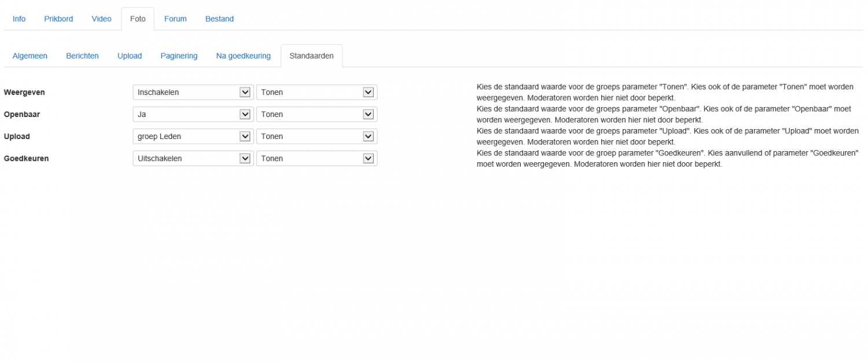Click the Goedkeuren field label

pos(26,158)
